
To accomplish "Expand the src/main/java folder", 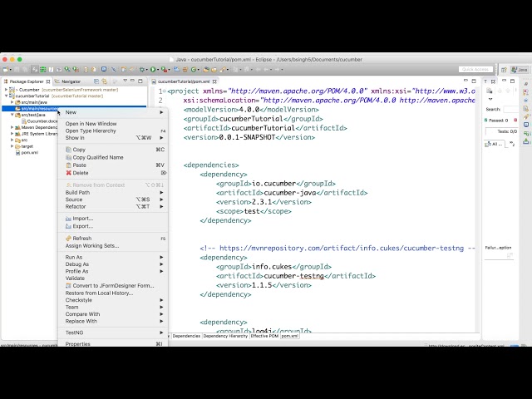I will coord(12,102).
